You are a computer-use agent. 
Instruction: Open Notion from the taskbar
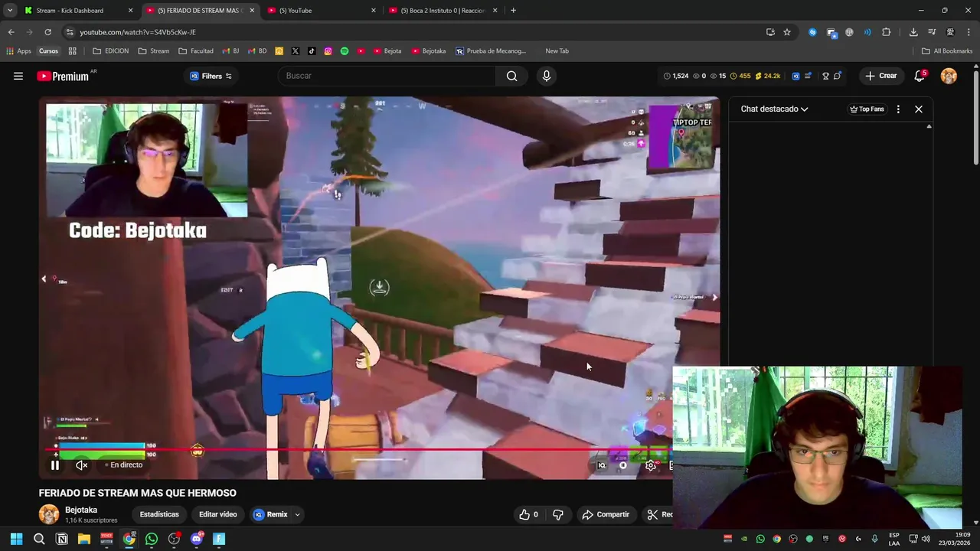pos(62,539)
